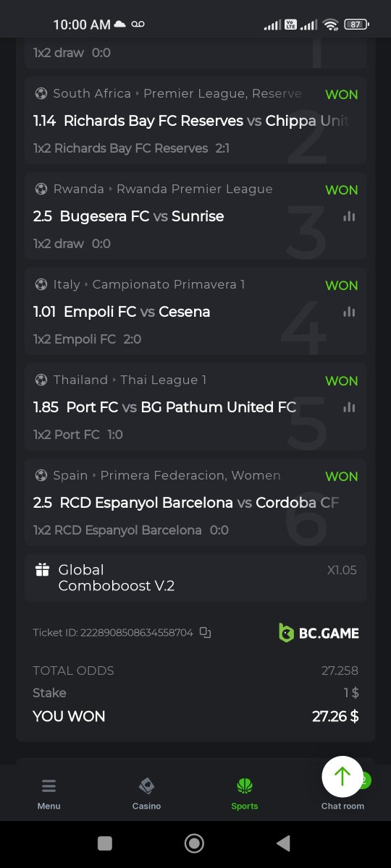This screenshot has height=868, width=391.
Task: Tap soccer ball icon next to South Africa
Action: pos(41,93)
